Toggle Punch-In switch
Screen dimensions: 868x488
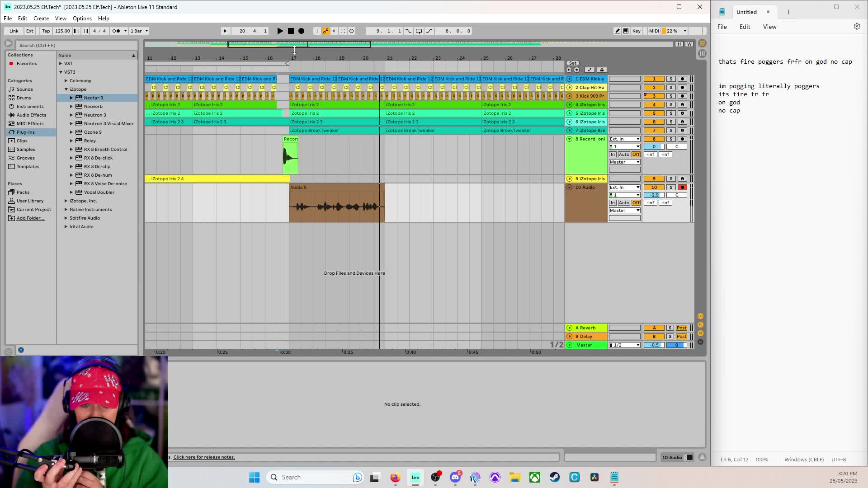pos(408,31)
